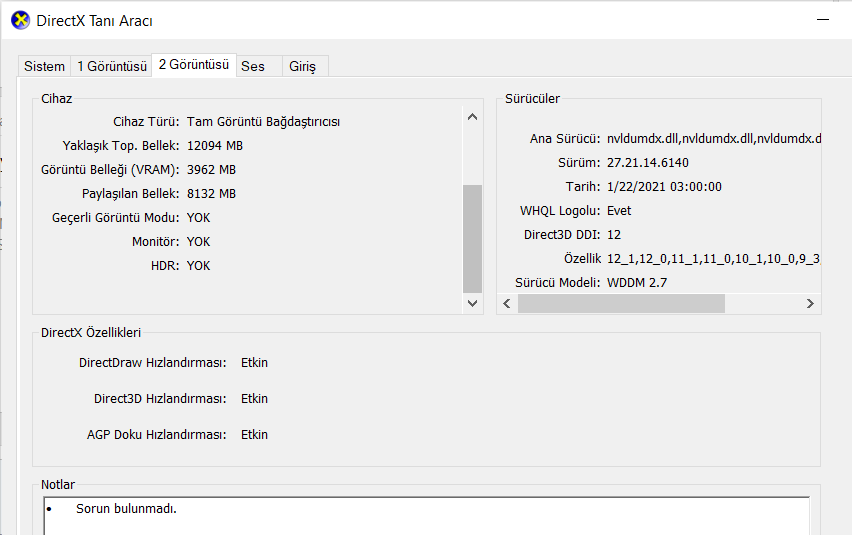852x535 pixels.
Task: Click the DirectX Tanı Aracı title bar text
Action: [95, 20]
